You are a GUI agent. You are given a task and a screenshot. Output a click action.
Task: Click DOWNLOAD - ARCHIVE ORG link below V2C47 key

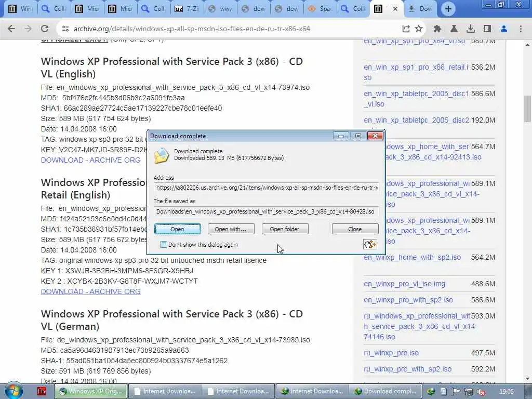(90, 160)
